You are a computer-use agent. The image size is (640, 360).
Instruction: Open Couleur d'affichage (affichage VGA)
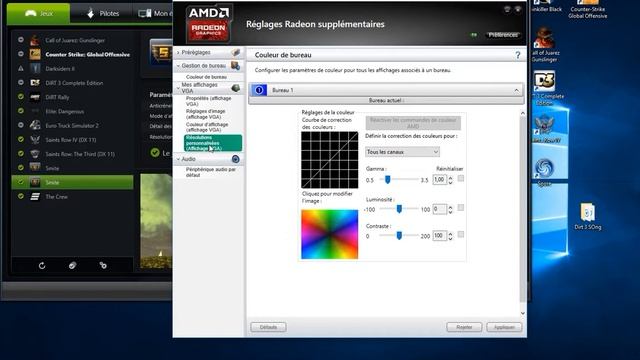click(207, 127)
